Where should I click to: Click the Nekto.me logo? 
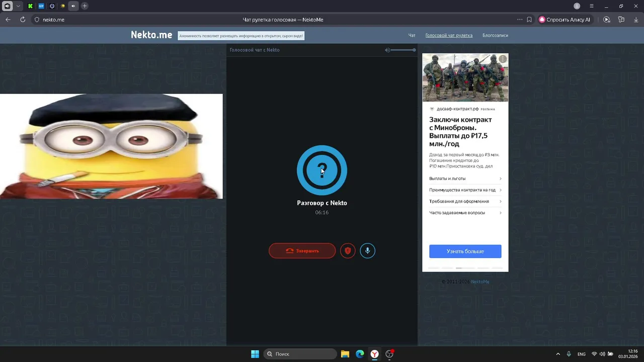[151, 35]
